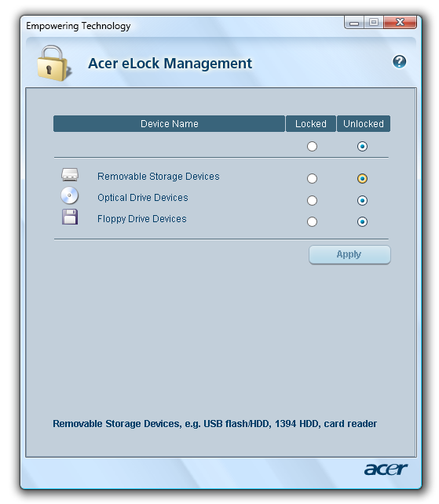Click the USB flash/HDD description text
439x504 pixels.
coord(214,424)
